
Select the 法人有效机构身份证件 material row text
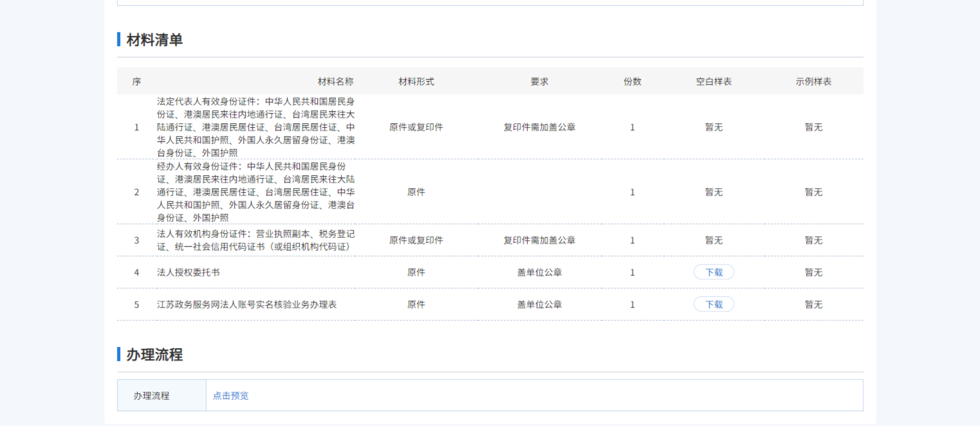(x=255, y=240)
